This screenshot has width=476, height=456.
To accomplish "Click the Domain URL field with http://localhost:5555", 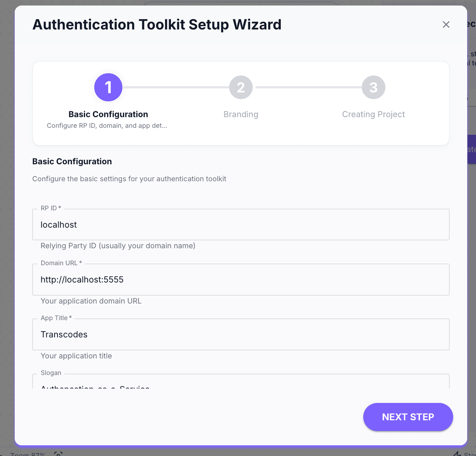I will pyautogui.click(x=241, y=280).
